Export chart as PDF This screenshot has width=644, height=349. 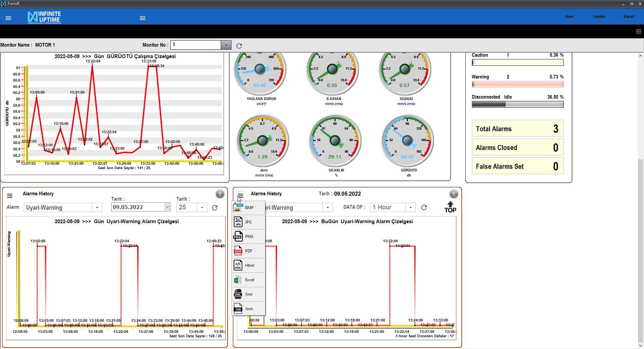(249, 251)
